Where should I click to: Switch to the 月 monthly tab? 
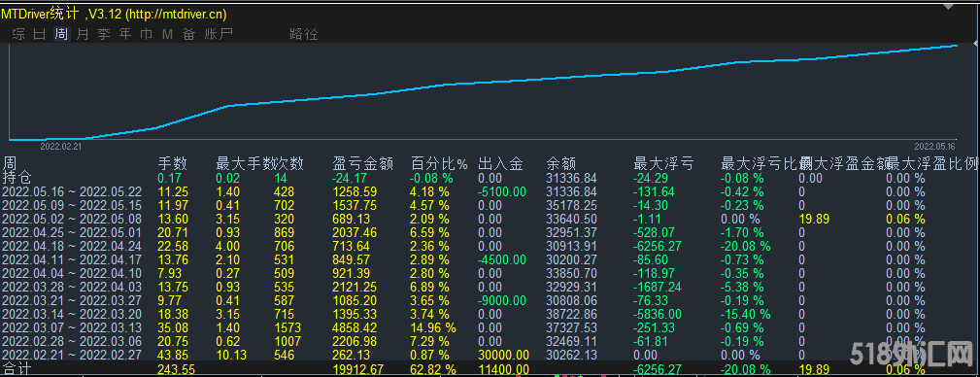[83, 34]
